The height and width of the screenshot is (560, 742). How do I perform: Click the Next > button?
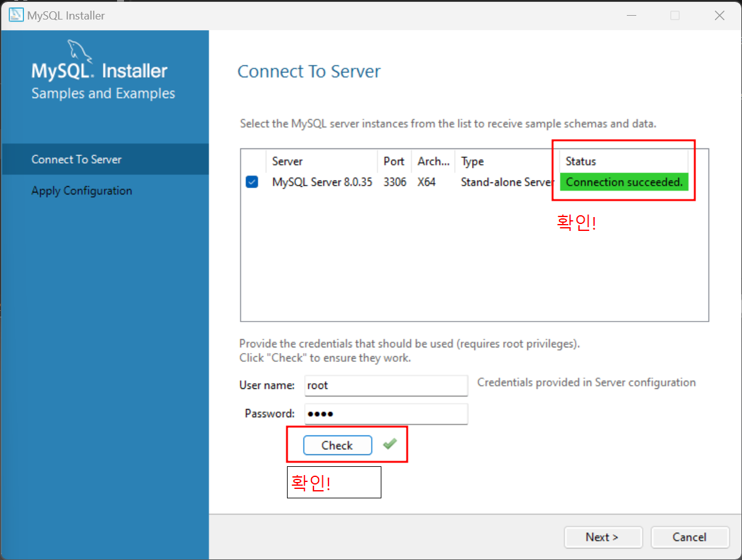(x=603, y=537)
